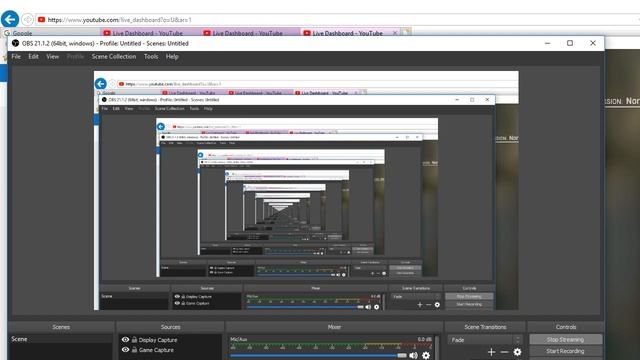640x360 pixels.
Task: Click the OBS preview canvas
Action: pyautogui.click(x=306, y=190)
